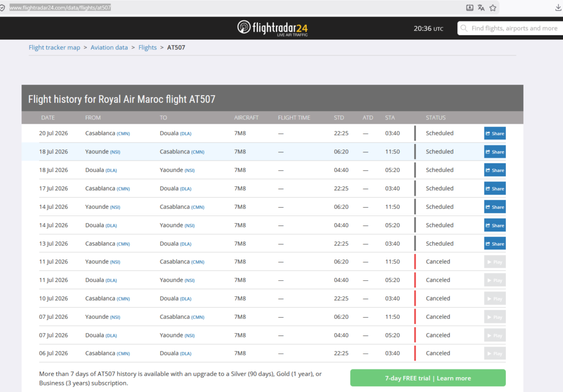
Task: Open CMN link in 18 Jul Yaounde departure row
Action: [197, 152]
